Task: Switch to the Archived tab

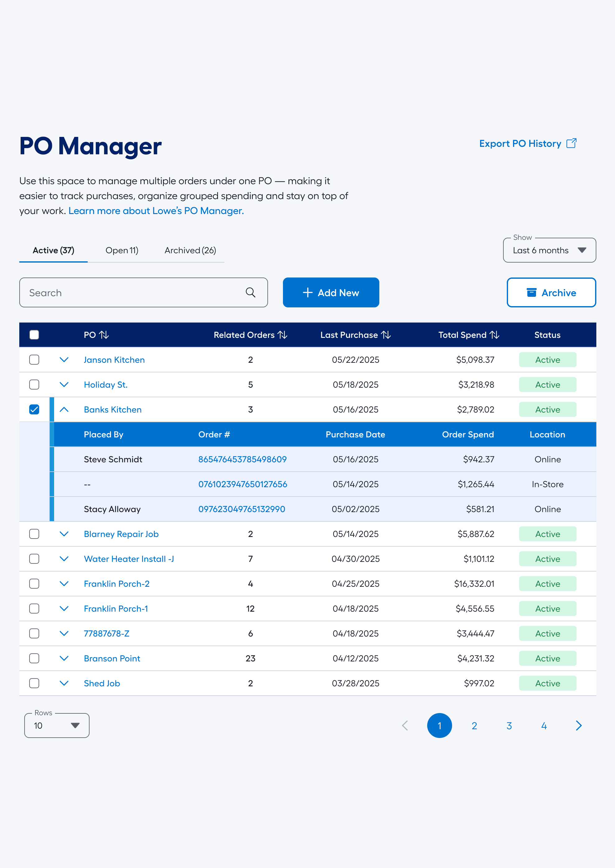Action: click(190, 250)
